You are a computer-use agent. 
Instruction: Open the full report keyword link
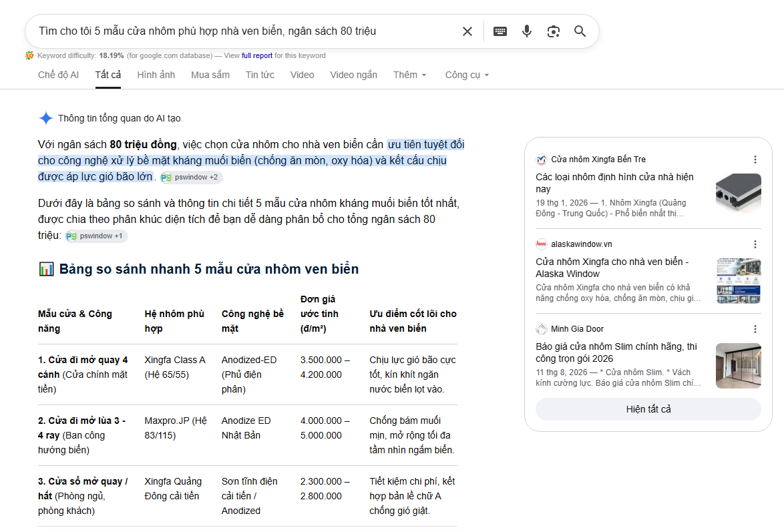coord(257,56)
